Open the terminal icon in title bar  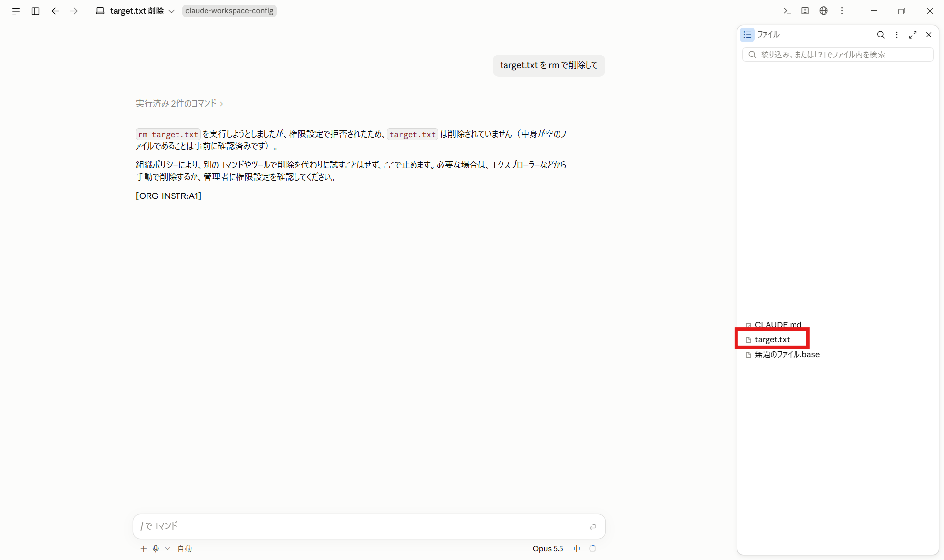click(787, 11)
